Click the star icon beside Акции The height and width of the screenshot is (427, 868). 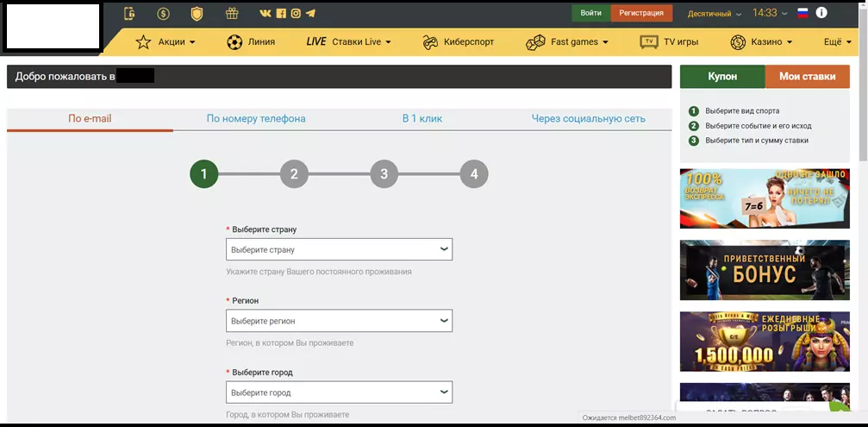coord(143,42)
